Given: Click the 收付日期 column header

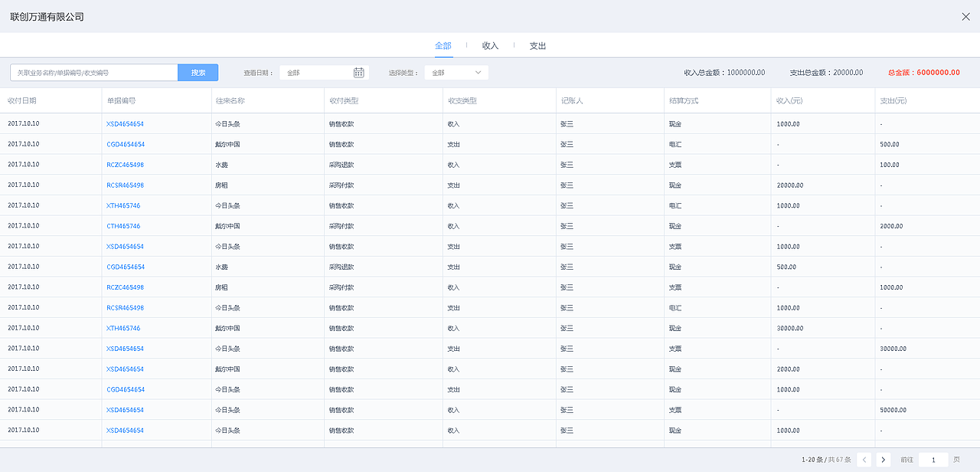Looking at the screenshot, I should click(x=22, y=100).
